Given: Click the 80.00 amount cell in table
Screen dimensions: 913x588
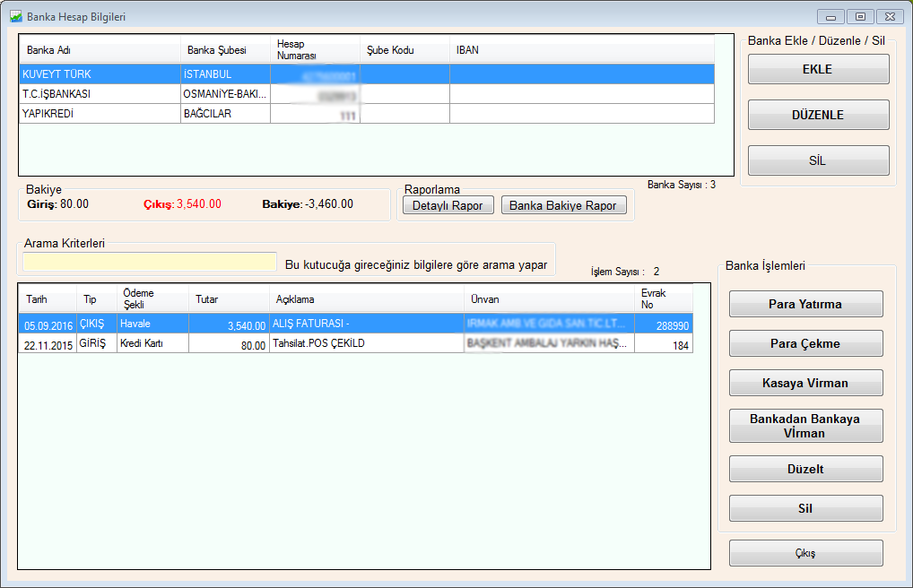Looking at the screenshot, I should [x=229, y=343].
